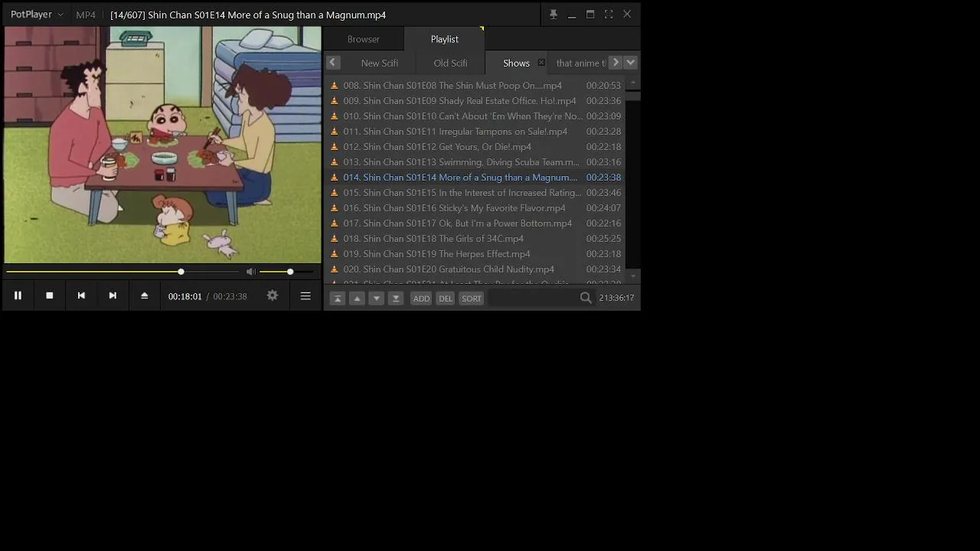This screenshot has height=551, width=980.
Task: Expand the playlist tabs dropdown list
Action: point(630,63)
